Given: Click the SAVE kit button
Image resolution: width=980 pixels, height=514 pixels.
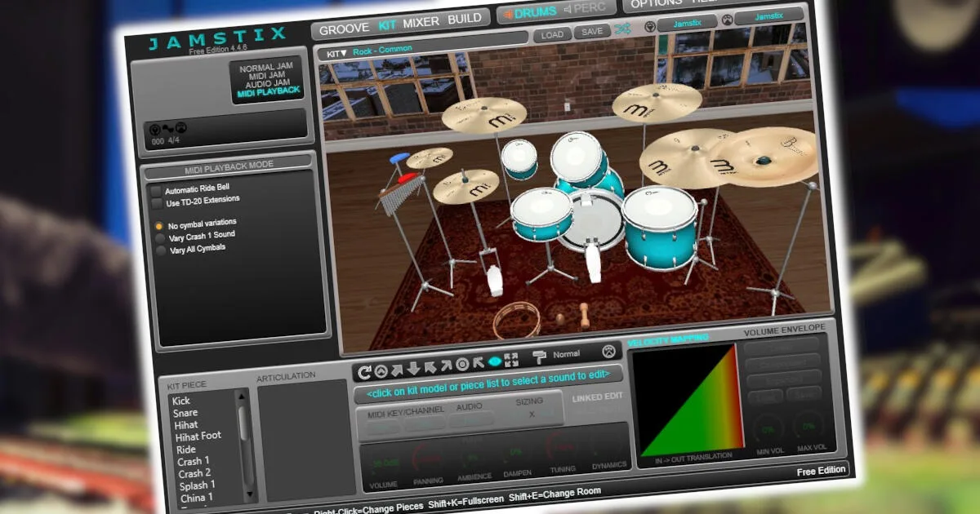Looking at the screenshot, I should (592, 32).
